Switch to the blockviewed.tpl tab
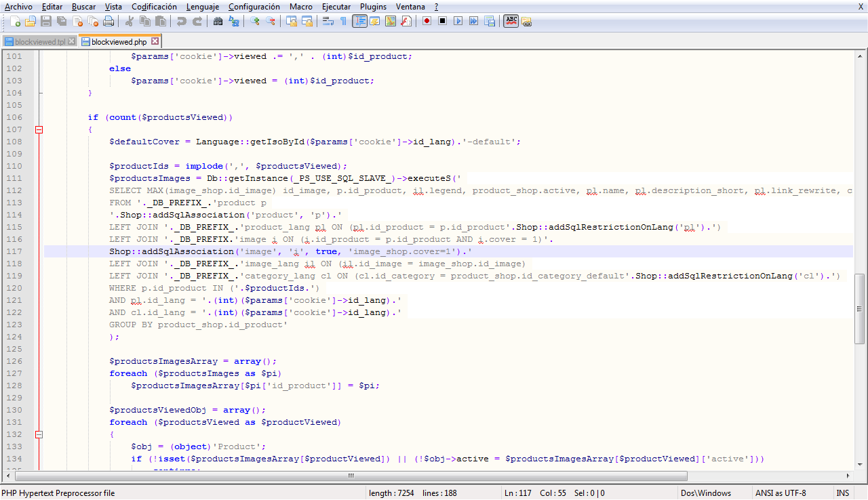Image resolution: width=868 pixels, height=500 pixels. (40, 42)
